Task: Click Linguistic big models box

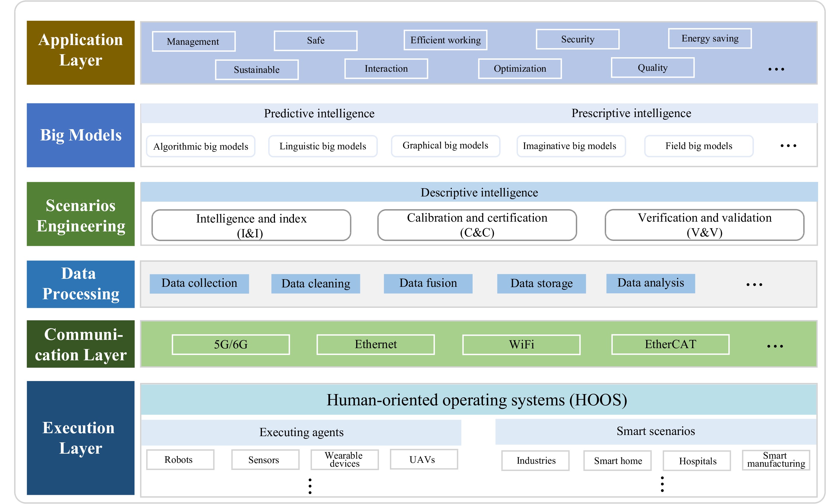Action: 323,146
